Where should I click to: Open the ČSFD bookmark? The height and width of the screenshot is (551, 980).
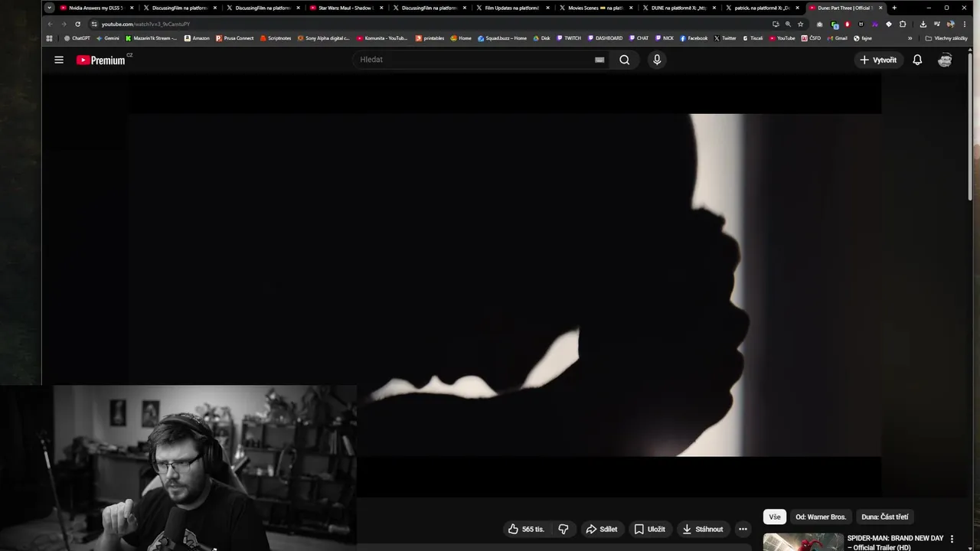point(811,38)
